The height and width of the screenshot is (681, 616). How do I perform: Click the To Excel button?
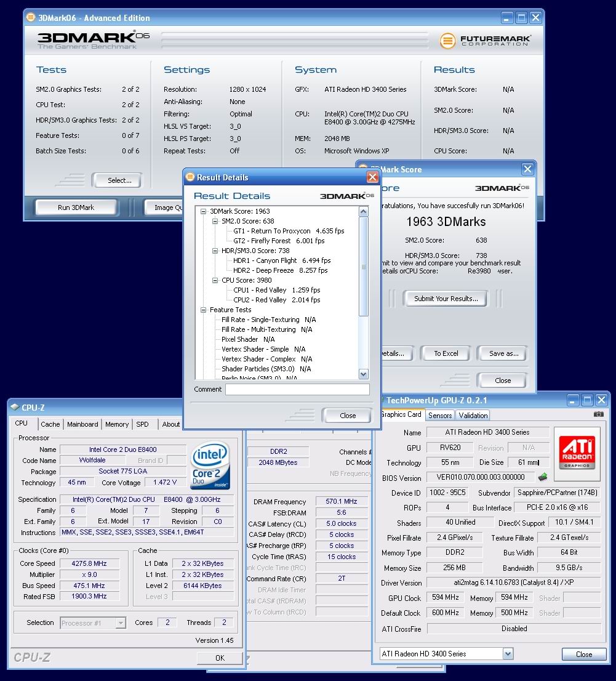coord(446,353)
